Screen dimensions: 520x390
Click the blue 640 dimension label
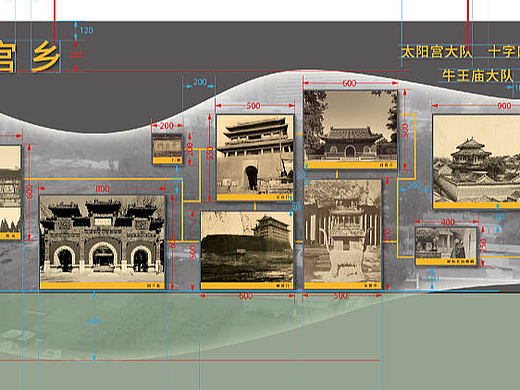(94, 321)
